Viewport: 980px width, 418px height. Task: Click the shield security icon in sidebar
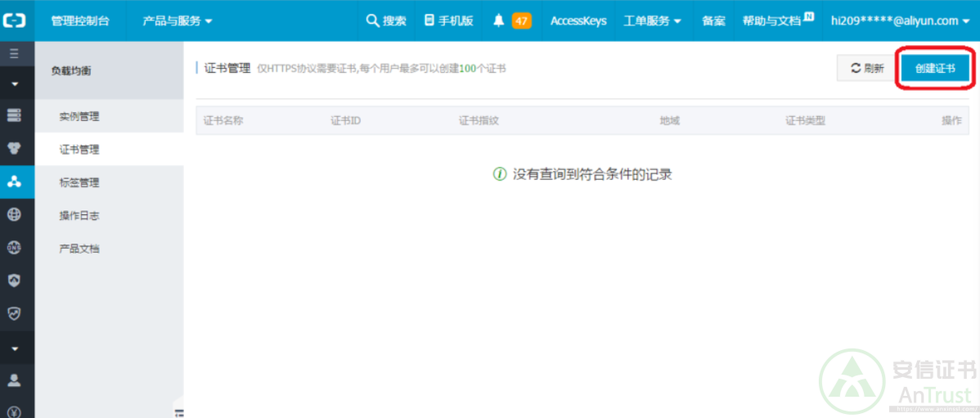coord(14,280)
